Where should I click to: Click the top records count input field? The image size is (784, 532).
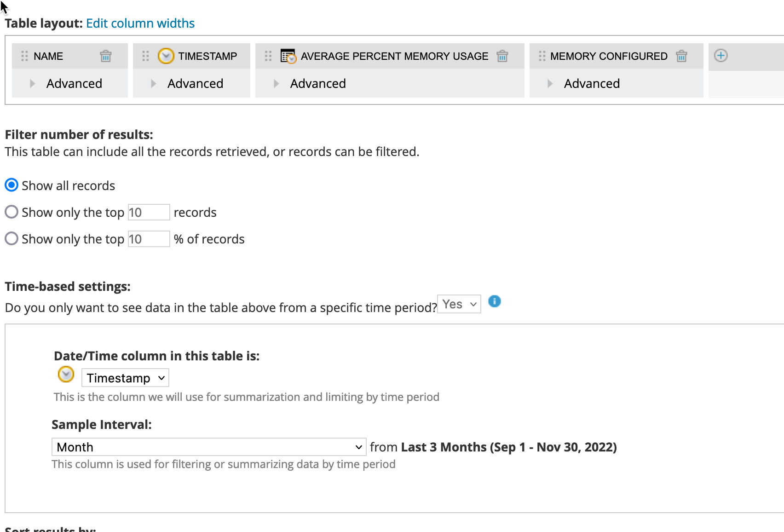coord(149,212)
